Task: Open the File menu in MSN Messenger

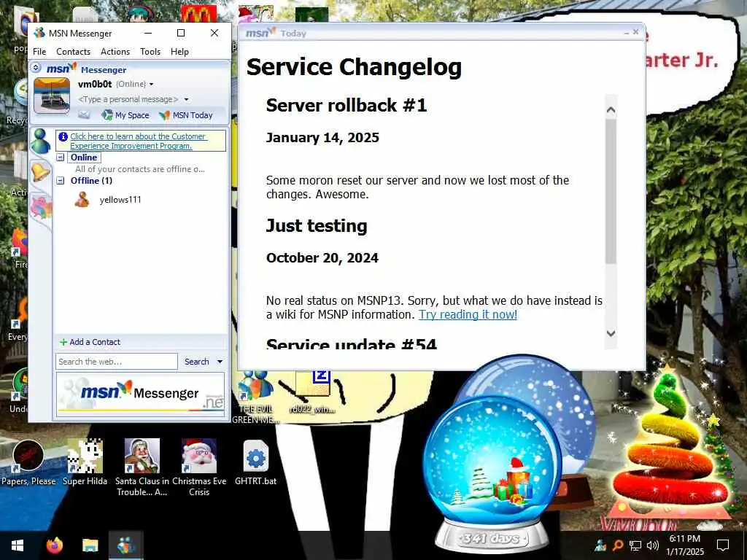Action: point(39,52)
